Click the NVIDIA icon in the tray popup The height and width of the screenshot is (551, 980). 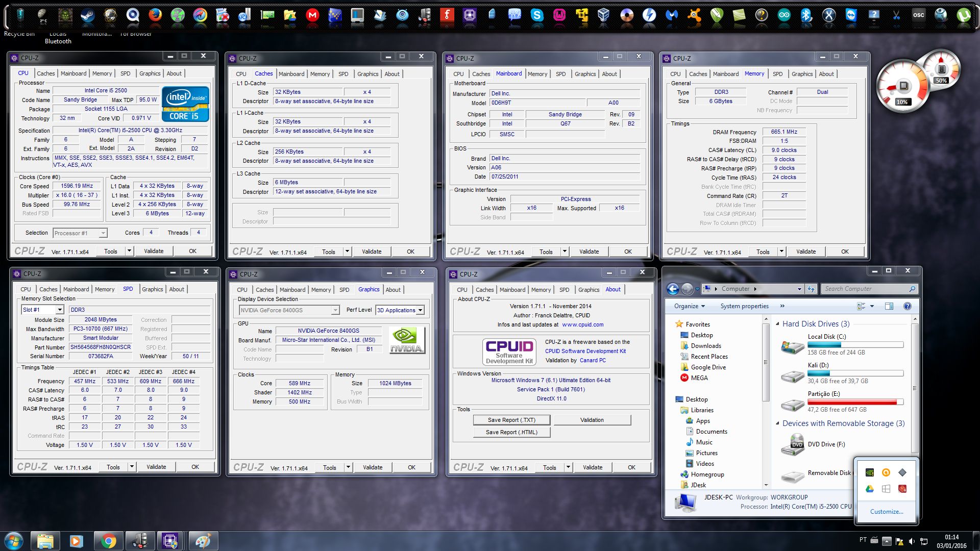point(870,472)
